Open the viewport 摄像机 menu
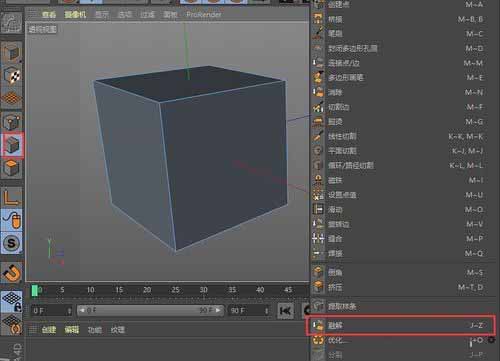 click(x=75, y=15)
